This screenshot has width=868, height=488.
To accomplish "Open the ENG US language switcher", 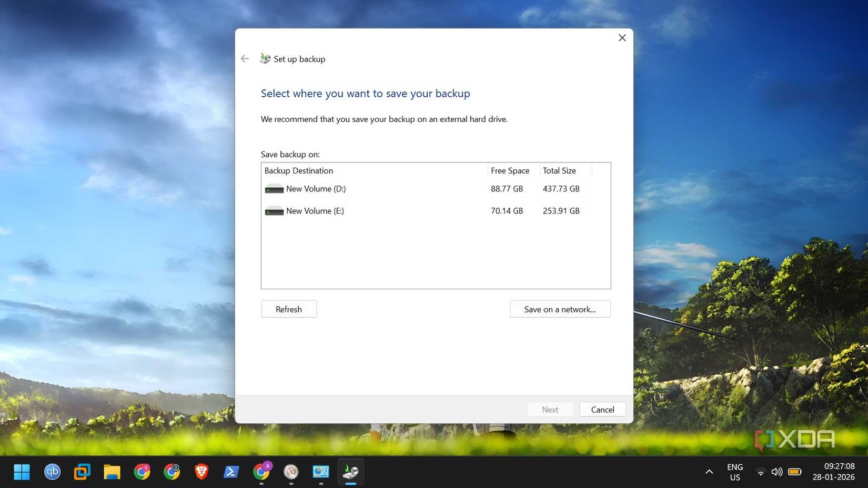I will click(735, 472).
